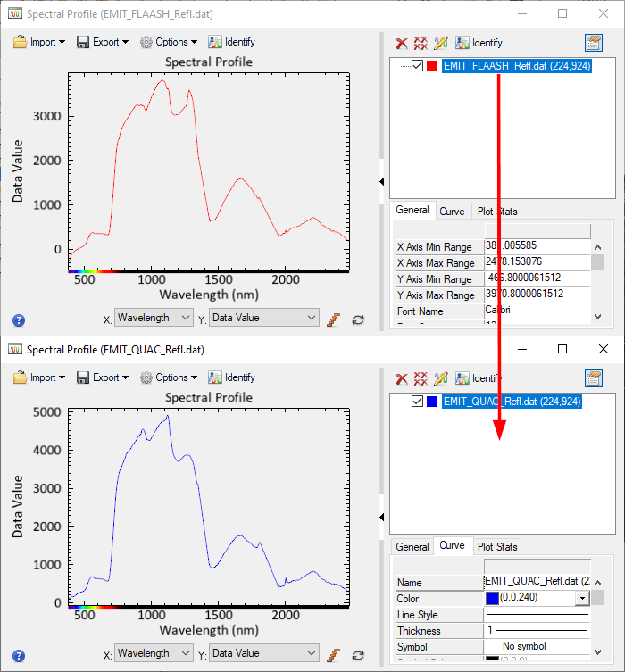This screenshot has width=625, height=672.
Task: Click the refresh arrows icon in the QUAC window
Action: pos(358,654)
